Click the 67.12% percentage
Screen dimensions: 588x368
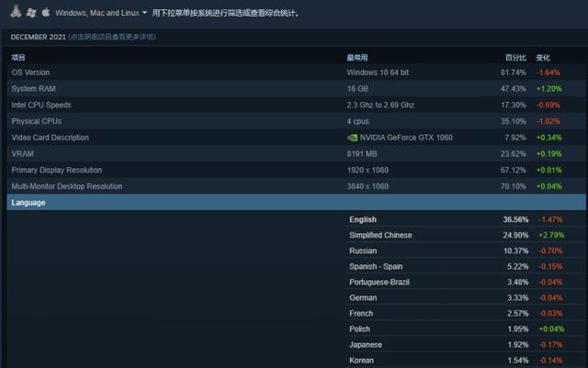513,170
